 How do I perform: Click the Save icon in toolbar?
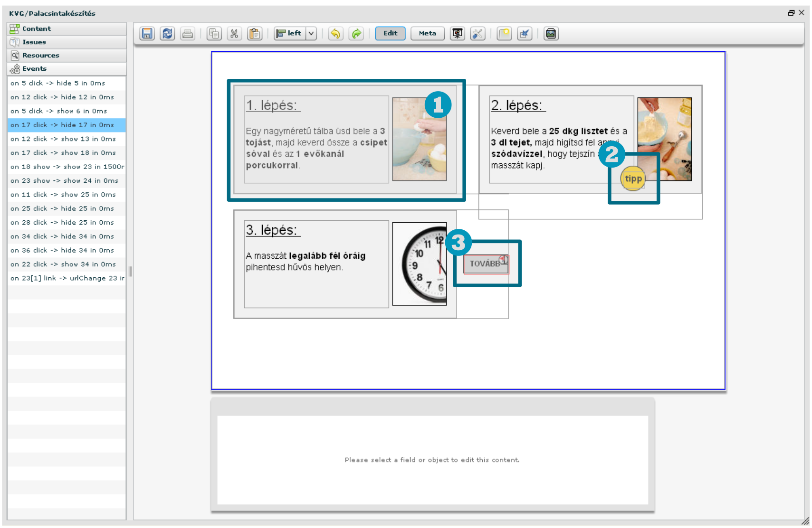click(x=147, y=34)
